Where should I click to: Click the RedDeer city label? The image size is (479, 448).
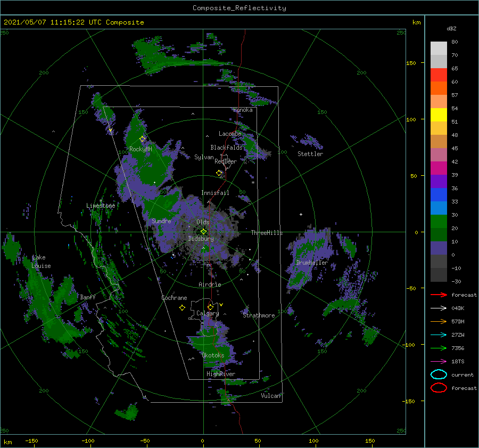tap(226, 161)
